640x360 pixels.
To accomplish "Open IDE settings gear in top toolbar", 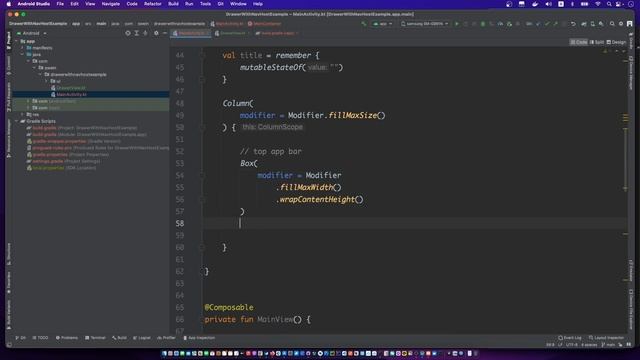I will point(621,24).
